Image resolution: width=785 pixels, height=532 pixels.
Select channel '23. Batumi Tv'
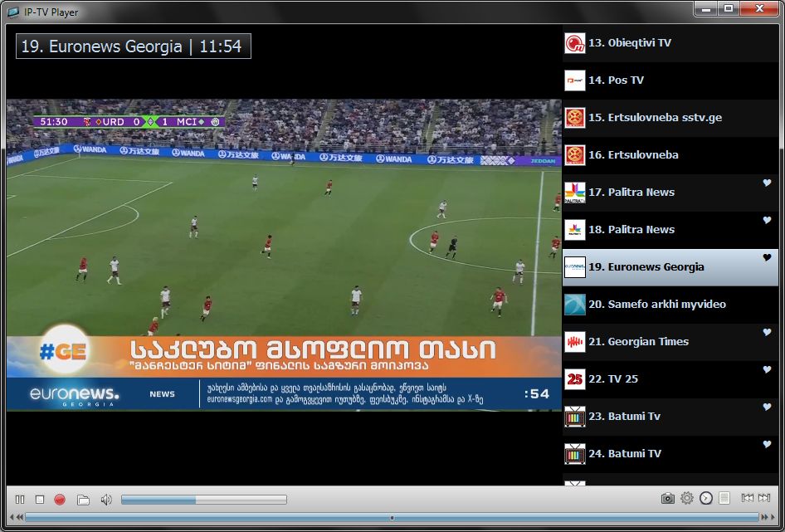[670, 417]
